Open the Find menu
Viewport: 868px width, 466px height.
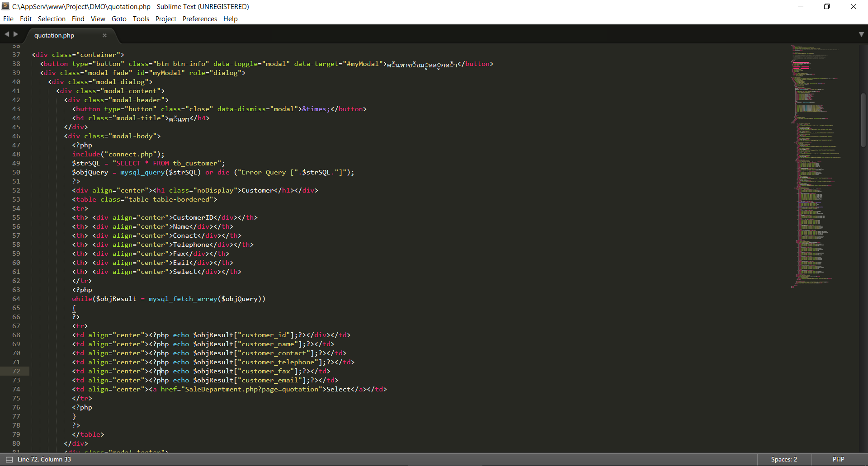[78, 19]
